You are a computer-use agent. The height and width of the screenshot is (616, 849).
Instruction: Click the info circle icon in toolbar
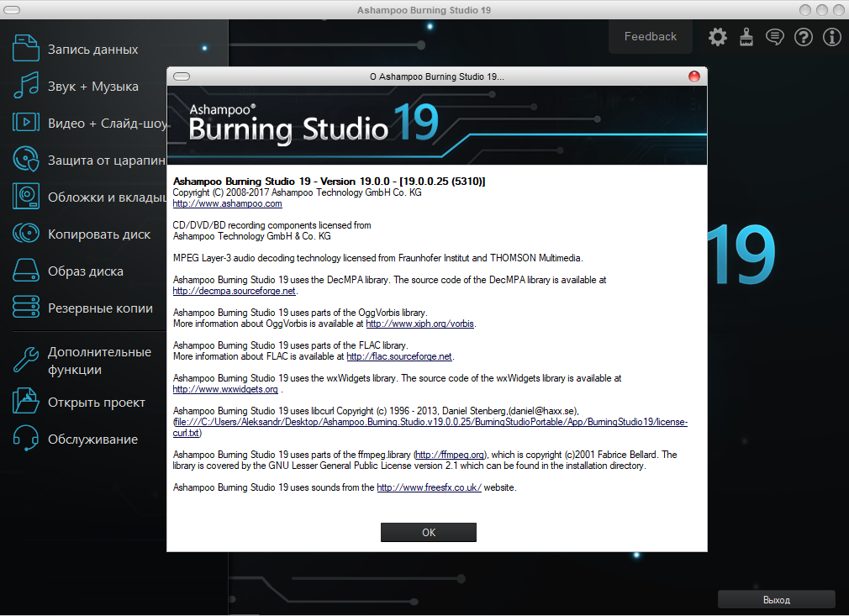point(831,37)
